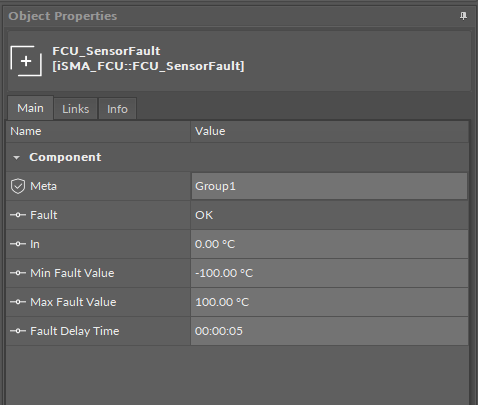Viewport: 478px width, 405px height.
Task: Click the slot icon beside Min Fault Value
Action: point(18,273)
